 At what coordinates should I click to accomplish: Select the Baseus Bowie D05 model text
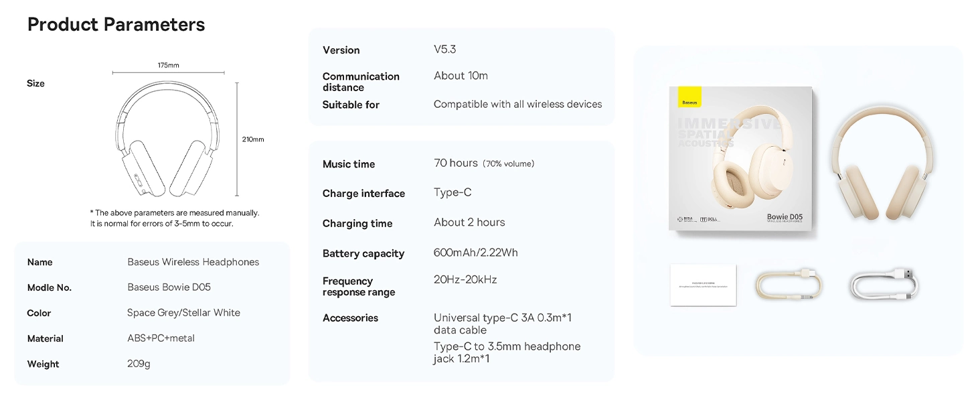pyautogui.click(x=169, y=287)
